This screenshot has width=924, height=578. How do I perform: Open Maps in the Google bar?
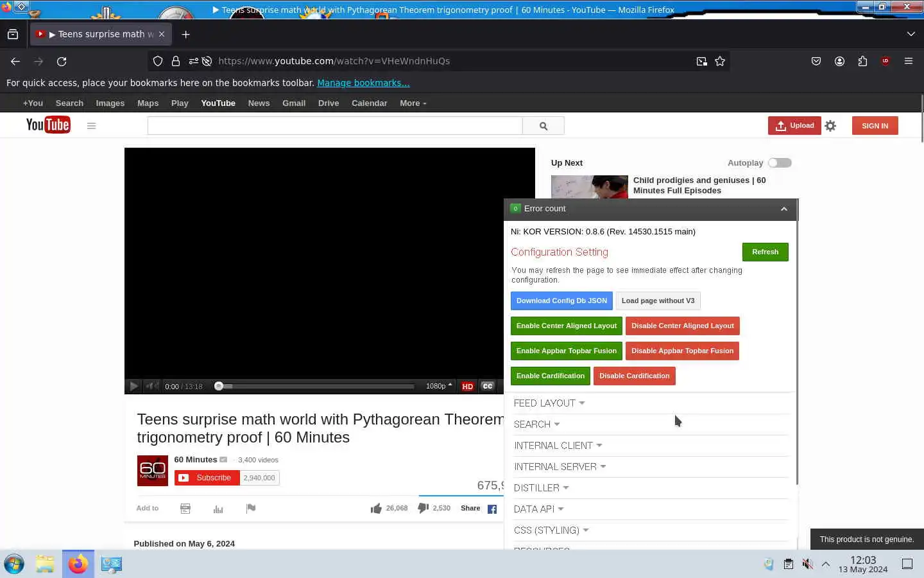pyautogui.click(x=148, y=103)
